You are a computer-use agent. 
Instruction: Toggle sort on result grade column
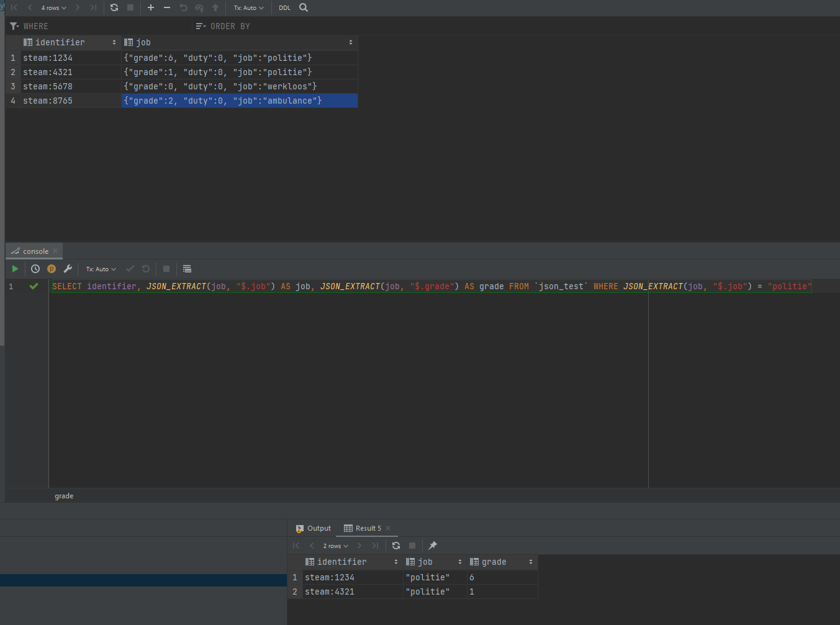531,562
